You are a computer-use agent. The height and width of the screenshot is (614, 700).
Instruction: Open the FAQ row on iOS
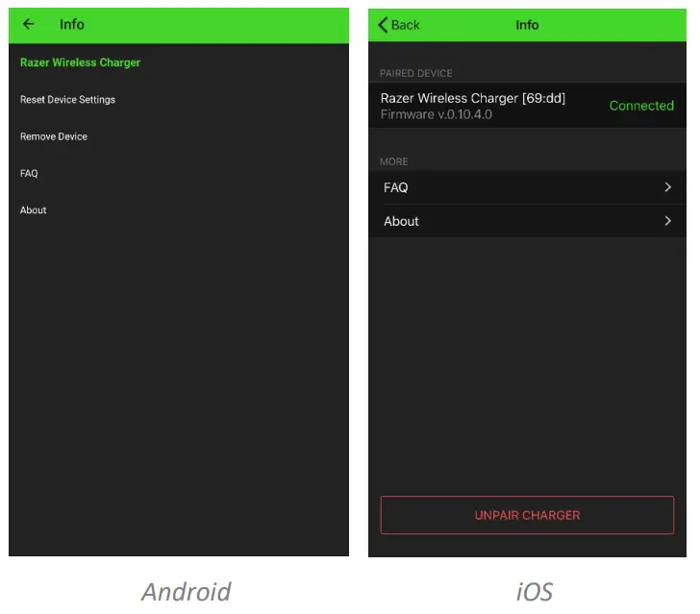tap(527, 187)
